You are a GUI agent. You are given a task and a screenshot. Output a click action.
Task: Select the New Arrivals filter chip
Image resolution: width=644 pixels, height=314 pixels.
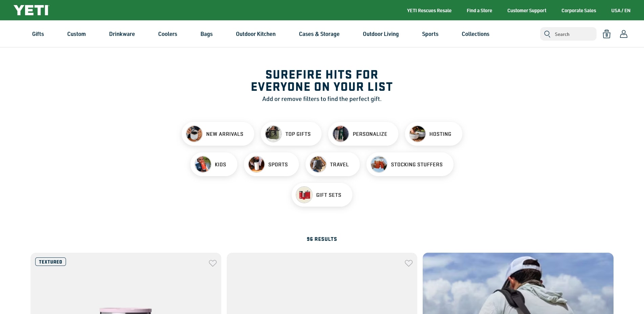[x=218, y=134]
